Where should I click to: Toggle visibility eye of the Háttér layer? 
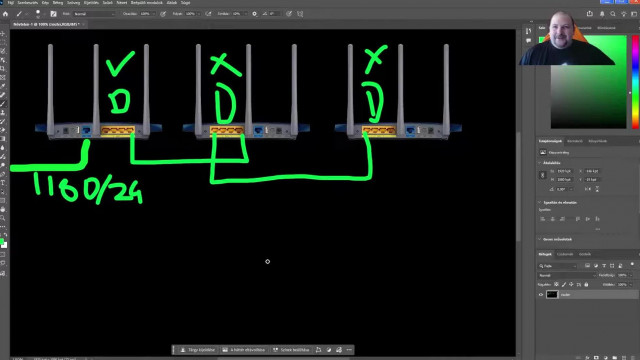pos(541,295)
